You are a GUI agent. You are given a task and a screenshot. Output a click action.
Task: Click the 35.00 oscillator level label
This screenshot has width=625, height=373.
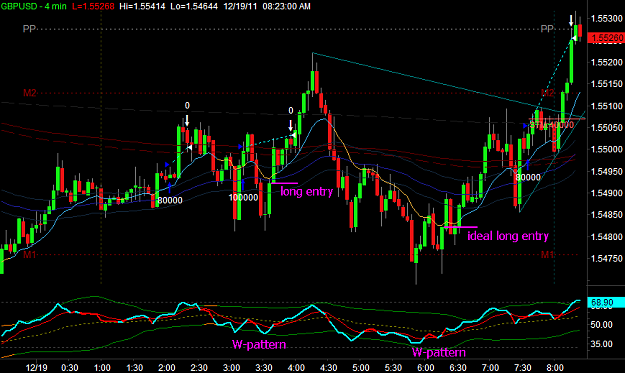(x=601, y=344)
